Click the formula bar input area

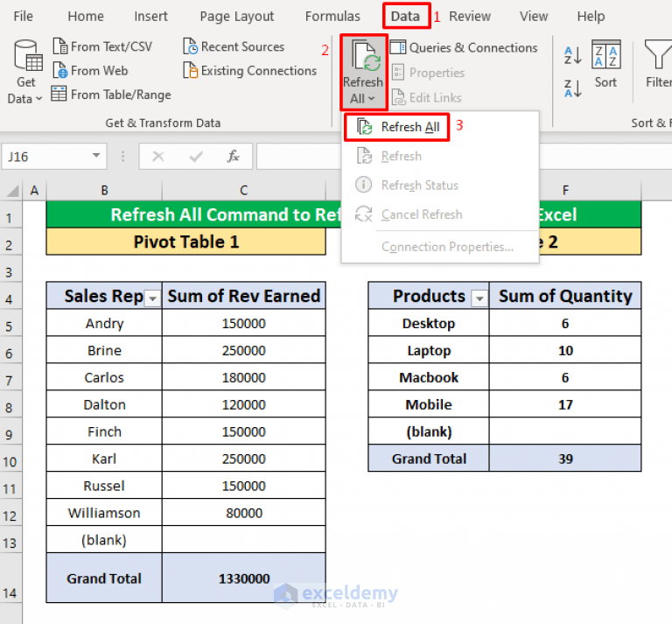click(298, 157)
